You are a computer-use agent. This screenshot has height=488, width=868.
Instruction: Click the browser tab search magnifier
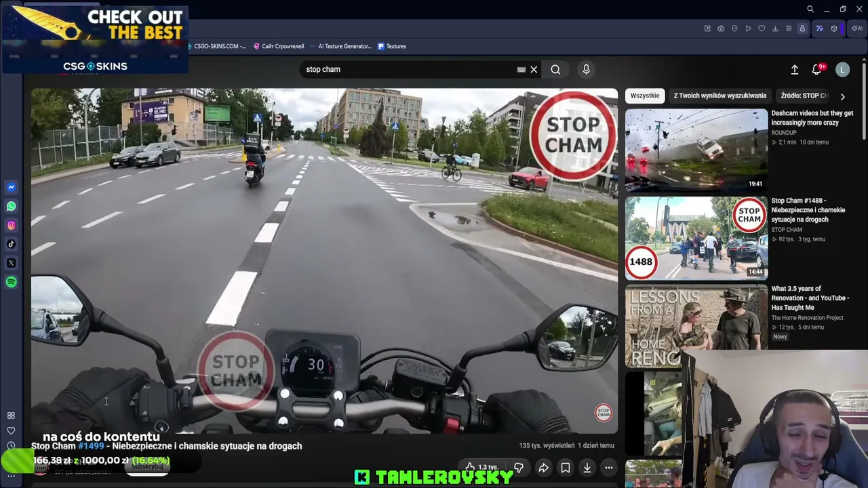810,9
